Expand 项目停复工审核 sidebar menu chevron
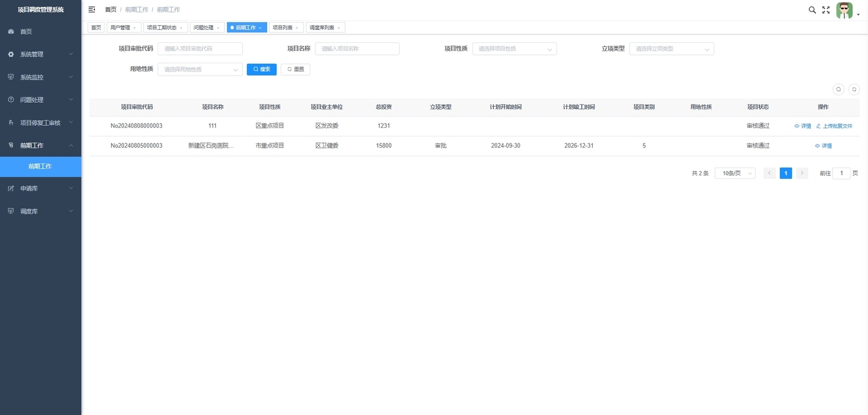This screenshot has height=415, width=868. coord(71,123)
